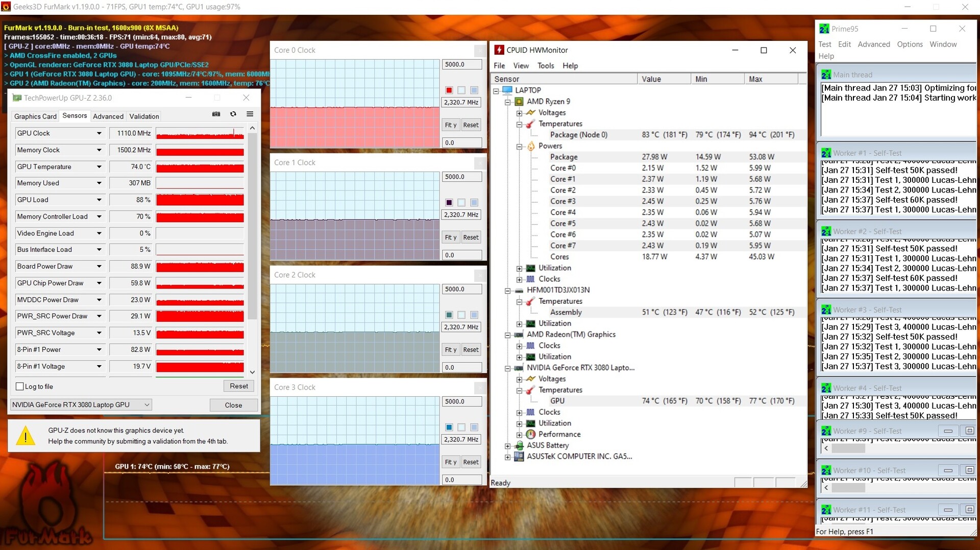This screenshot has height=550, width=980.
Task: Click the Worker #9 restore window icon
Action: click(969, 431)
